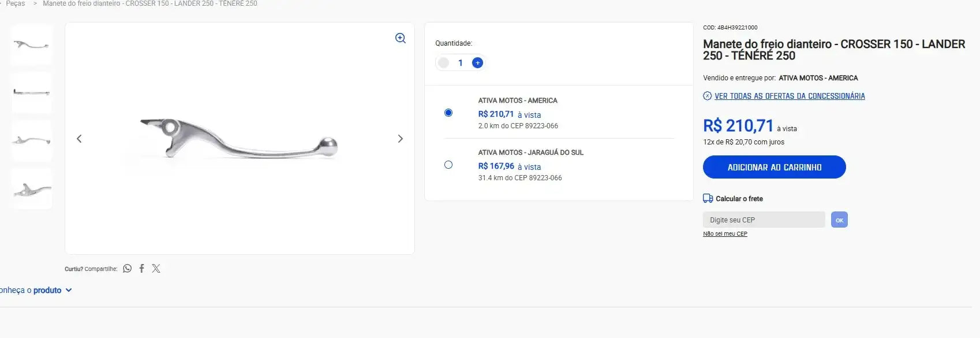View the second product thumbnail
This screenshot has height=338, width=980.
tap(32, 92)
